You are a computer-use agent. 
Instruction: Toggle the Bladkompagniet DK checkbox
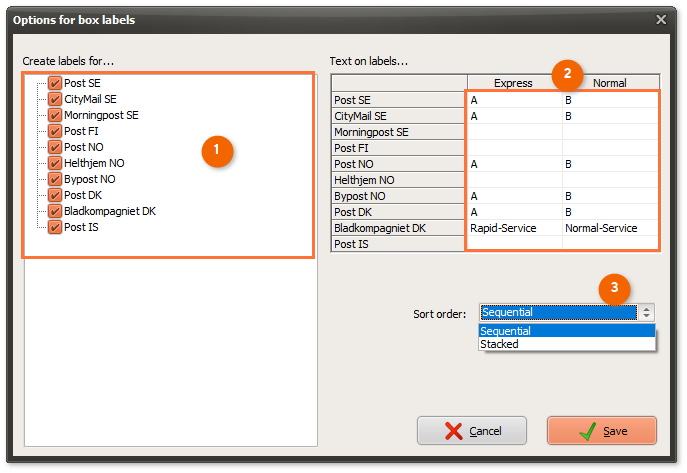pyautogui.click(x=55, y=211)
